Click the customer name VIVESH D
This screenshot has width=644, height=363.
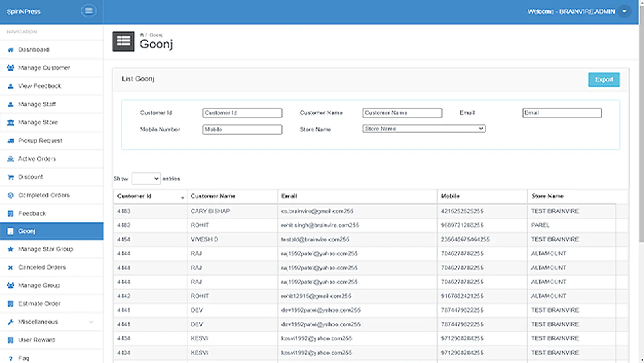(204, 239)
